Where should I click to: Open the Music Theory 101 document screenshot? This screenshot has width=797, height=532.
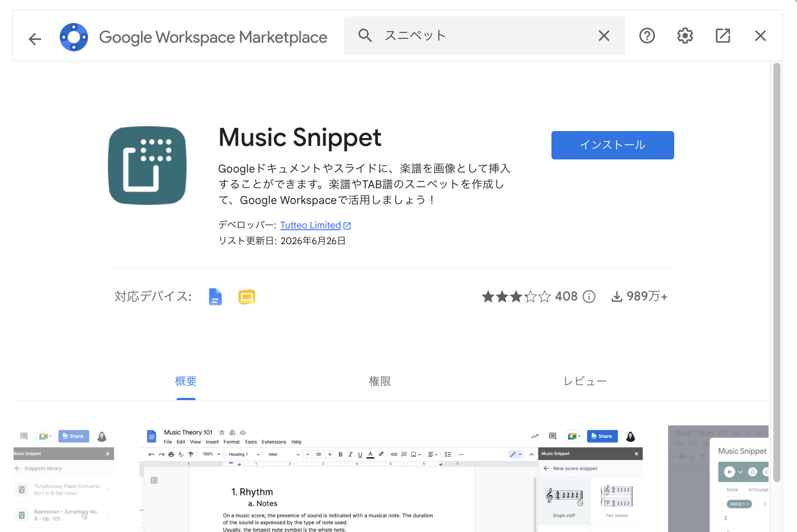tap(391, 479)
